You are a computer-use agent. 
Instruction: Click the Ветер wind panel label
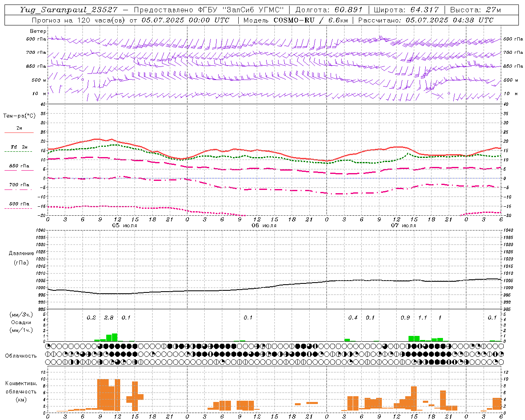38,31
